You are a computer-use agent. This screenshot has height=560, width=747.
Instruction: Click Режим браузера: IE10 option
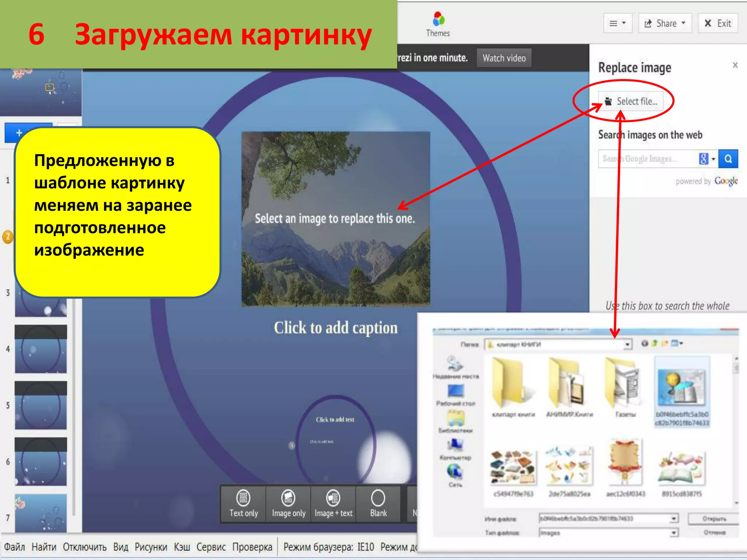(329, 547)
